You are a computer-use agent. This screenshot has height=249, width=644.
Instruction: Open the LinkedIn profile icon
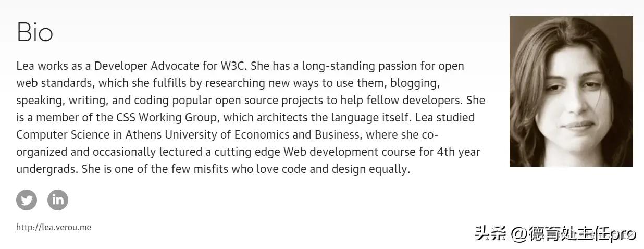tap(58, 200)
